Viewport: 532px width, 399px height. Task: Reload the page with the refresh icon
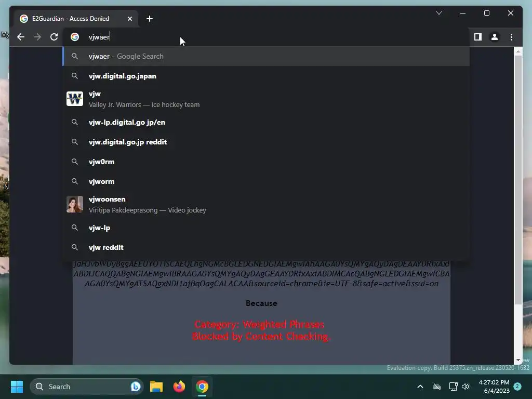pos(54,37)
